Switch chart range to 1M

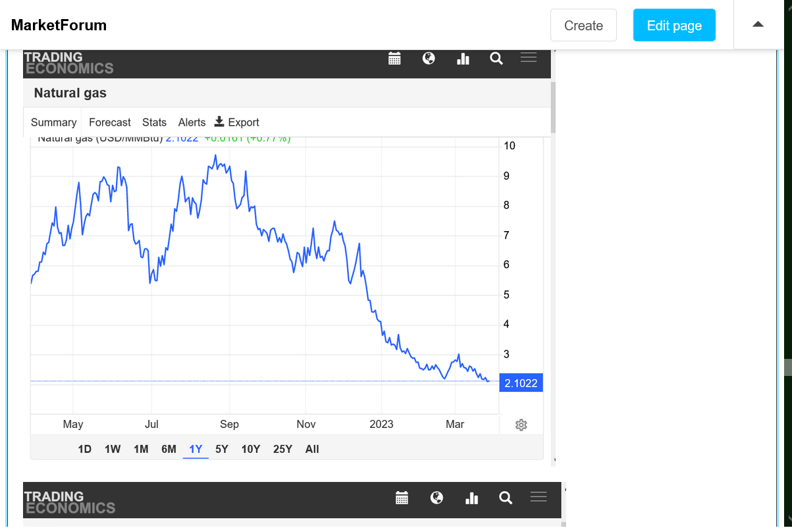point(141,449)
